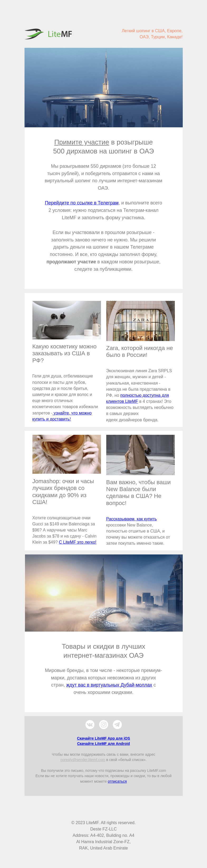Open the cosmetics washbasin thumbnail

[x=67, y=320]
